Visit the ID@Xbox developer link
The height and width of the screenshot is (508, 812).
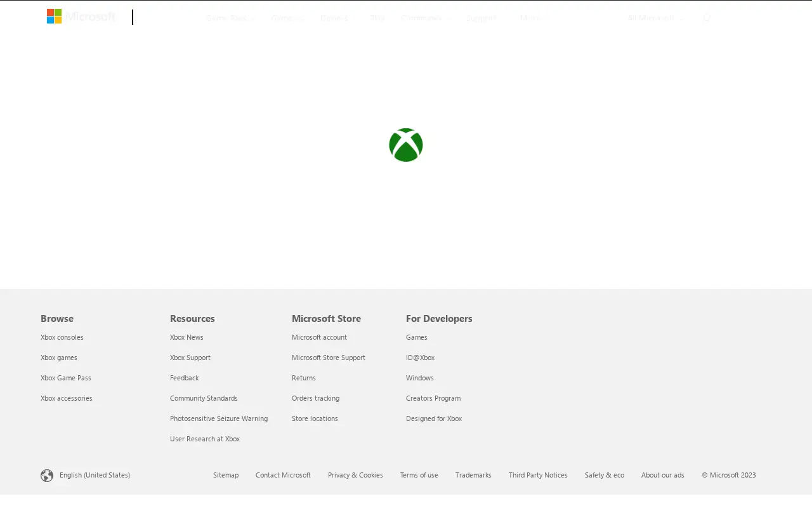(420, 358)
